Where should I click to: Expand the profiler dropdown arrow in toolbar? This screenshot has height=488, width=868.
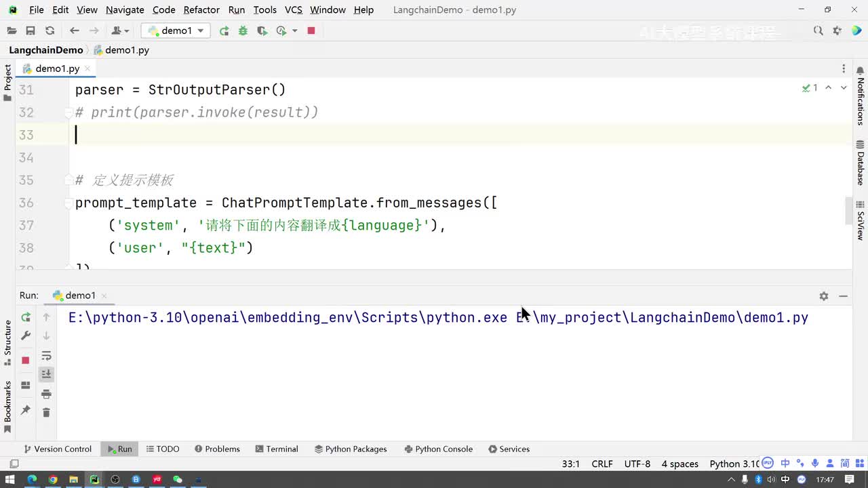point(294,30)
